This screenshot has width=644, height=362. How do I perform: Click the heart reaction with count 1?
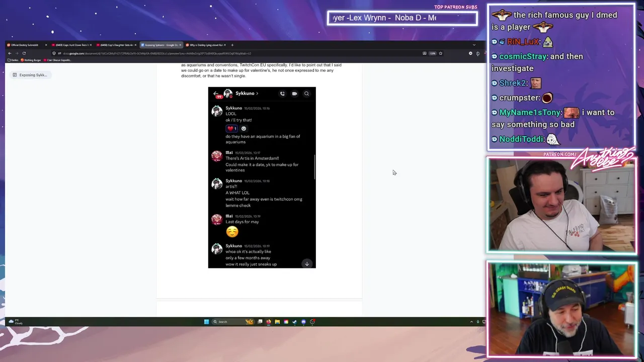[232, 128]
